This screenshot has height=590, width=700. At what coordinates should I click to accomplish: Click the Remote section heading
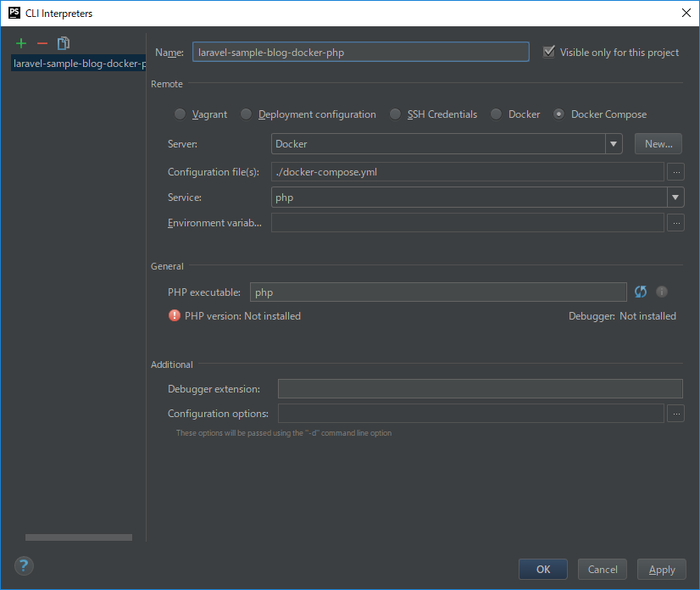tap(166, 84)
